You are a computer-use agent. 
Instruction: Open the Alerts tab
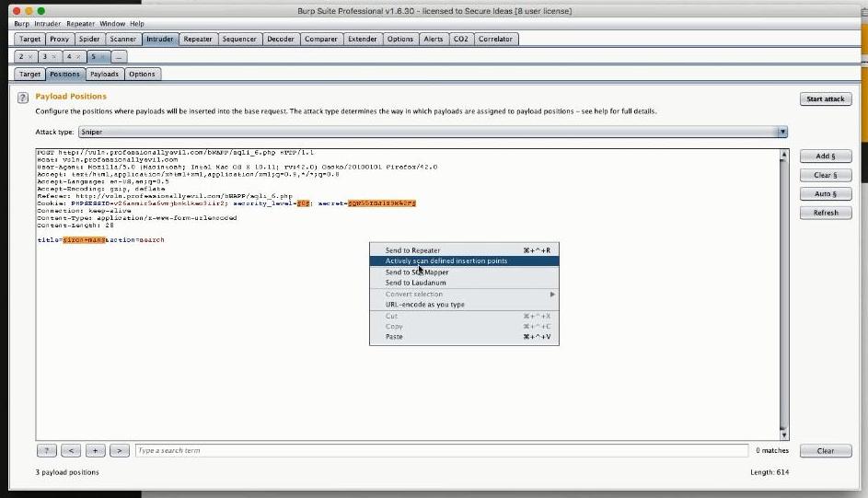click(434, 39)
